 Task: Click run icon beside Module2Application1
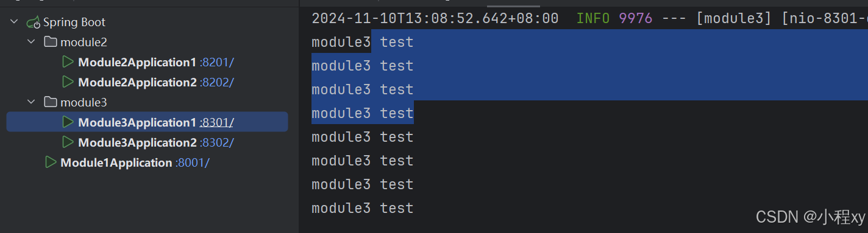coord(68,62)
